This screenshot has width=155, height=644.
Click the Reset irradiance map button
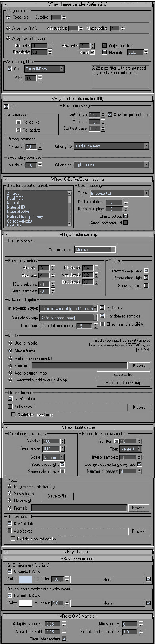click(123, 383)
